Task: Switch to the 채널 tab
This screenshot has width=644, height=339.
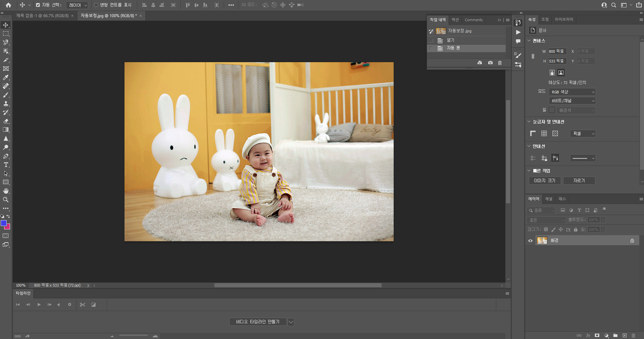Action: point(549,199)
